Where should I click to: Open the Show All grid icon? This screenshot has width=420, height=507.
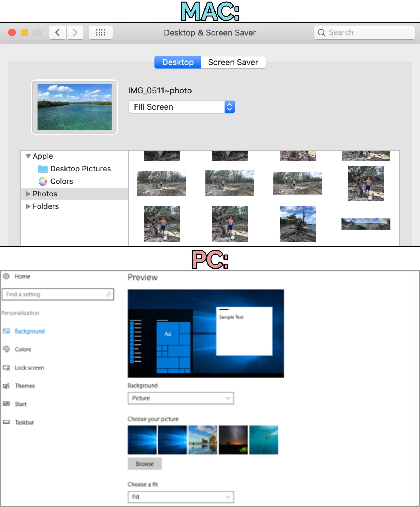(100, 32)
